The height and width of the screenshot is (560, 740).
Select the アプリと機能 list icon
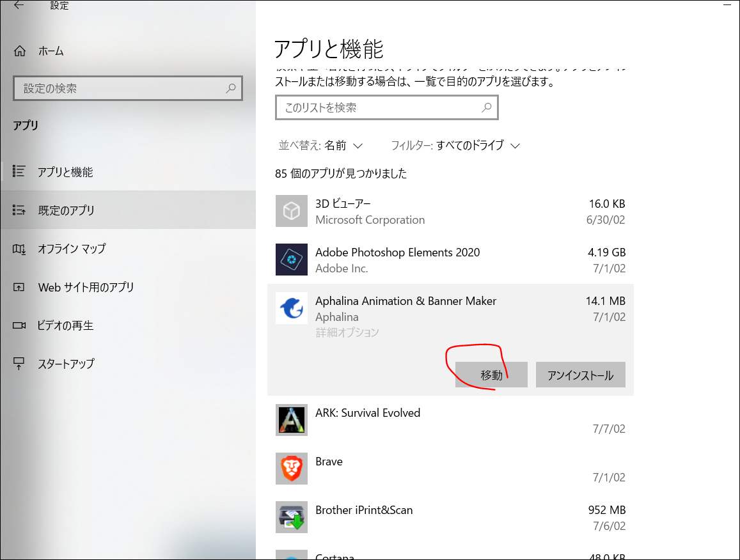(x=19, y=171)
